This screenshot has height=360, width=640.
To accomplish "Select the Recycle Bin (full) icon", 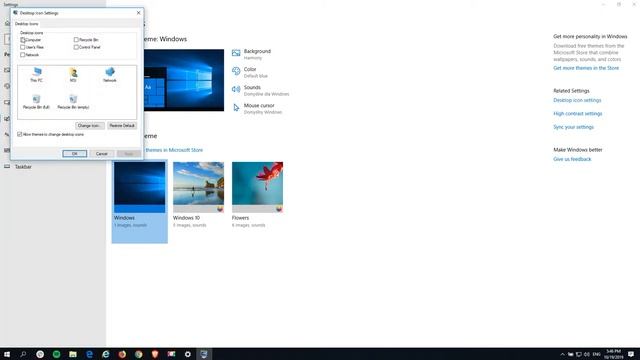I will 36,102.
